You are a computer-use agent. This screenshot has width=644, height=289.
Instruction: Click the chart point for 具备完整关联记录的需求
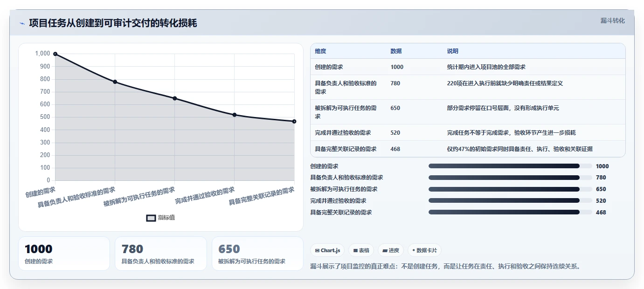click(294, 121)
